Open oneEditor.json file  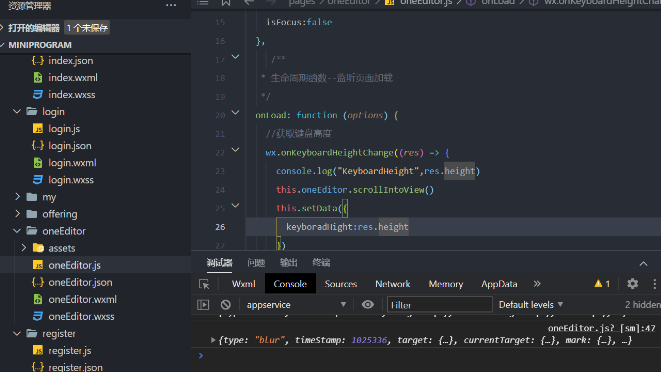pyautogui.click(x=80, y=282)
